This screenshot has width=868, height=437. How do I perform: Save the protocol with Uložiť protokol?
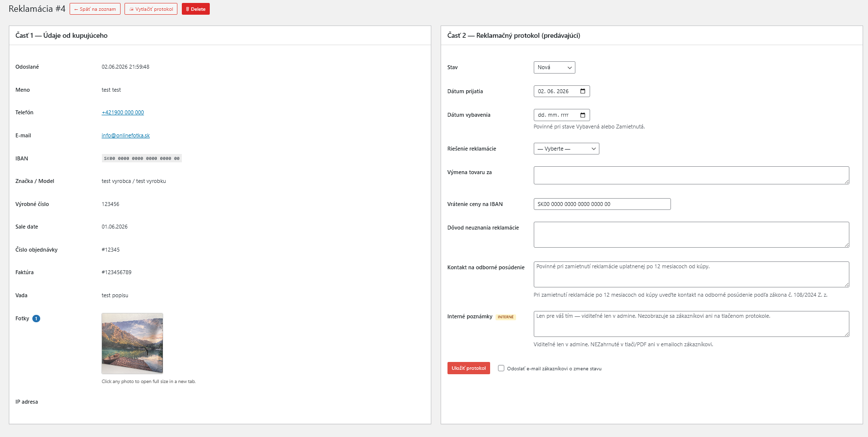click(469, 368)
